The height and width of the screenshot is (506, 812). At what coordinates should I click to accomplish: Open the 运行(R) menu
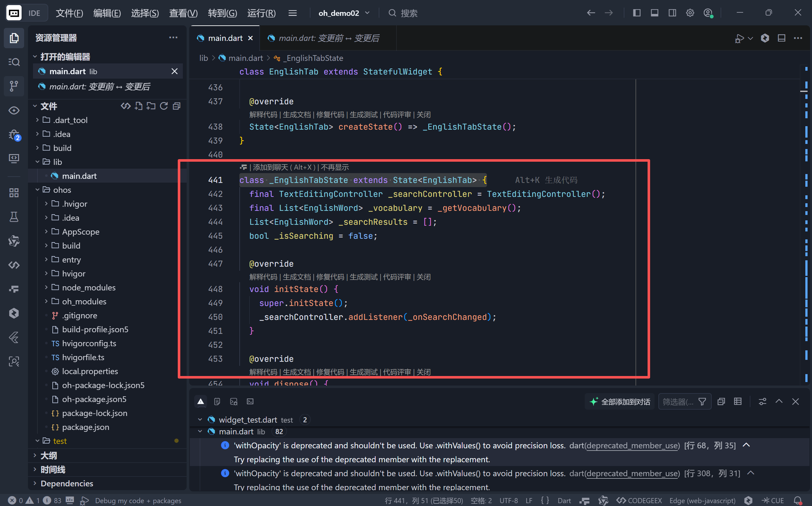coord(261,13)
